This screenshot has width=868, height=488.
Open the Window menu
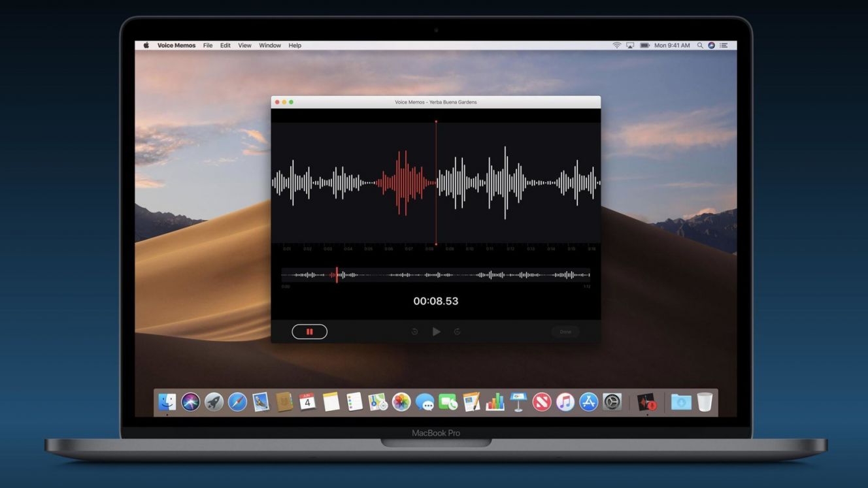(x=270, y=45)
